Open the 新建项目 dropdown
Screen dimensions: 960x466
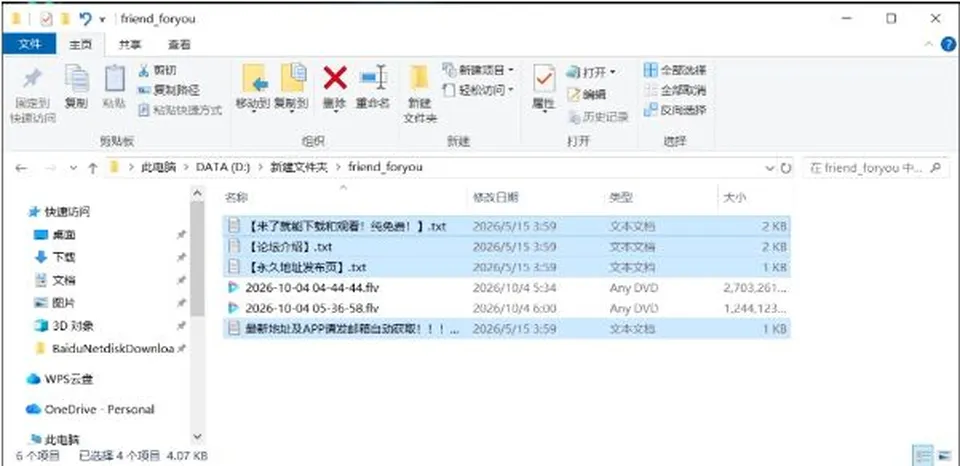479,70
